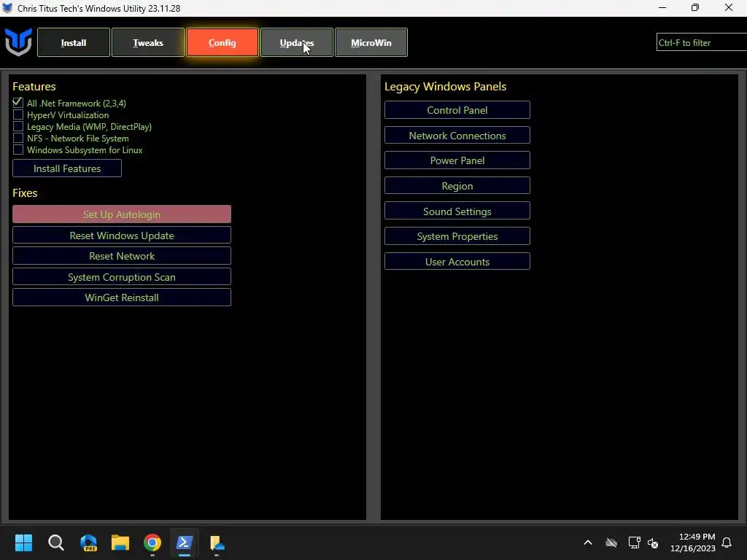
Task: Launch Microsoft Edge Preview from taskbar
Action: pyautogui.click(x=88, y=542)
